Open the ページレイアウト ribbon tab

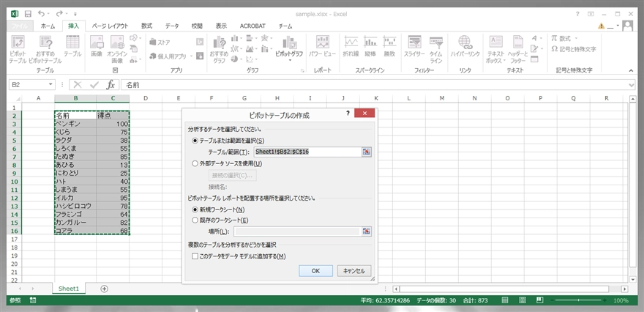pyautogui.click(x=110, y=26)
